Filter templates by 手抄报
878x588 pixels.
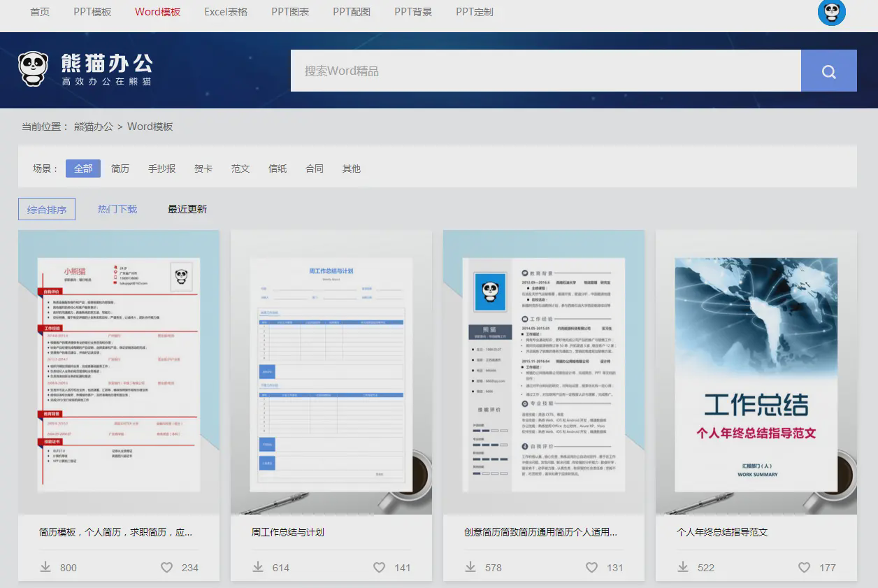click(161, 168)
